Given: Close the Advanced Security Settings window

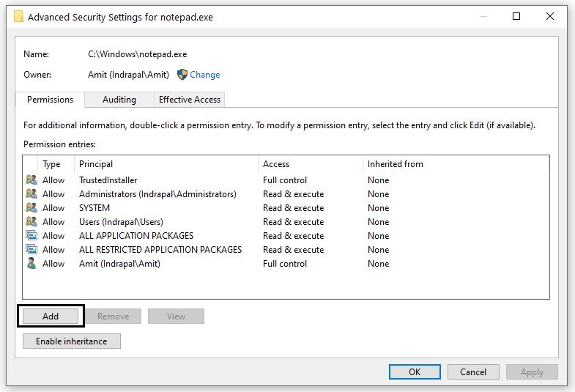Looking at the screenshot, I should pyautogui.click(x=549, y=16).
